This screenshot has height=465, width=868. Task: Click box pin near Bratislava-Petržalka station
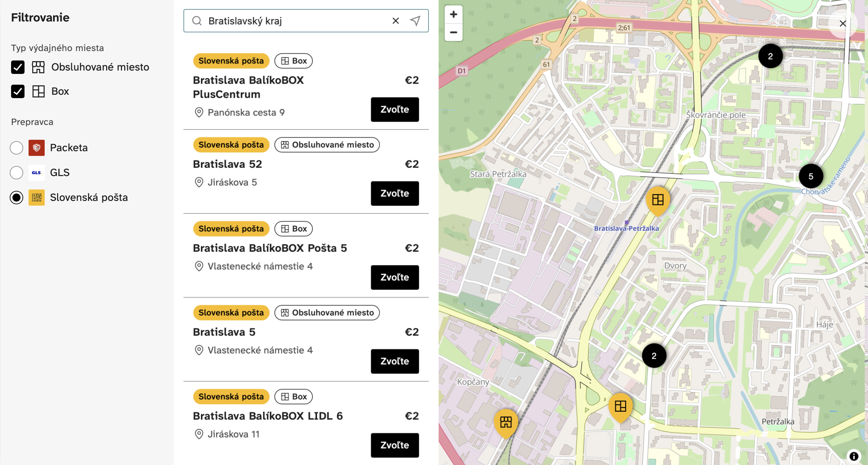(x=657, y=200)
